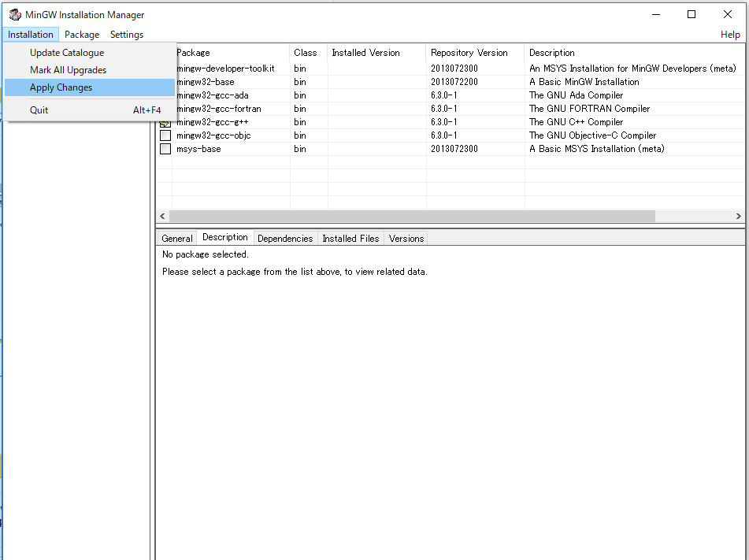Image resolution: width=749 pixels, height=560 pixels.
Task: Click 'A Basic MSYS Installation (meta)' text
Action: pos(597,149)
